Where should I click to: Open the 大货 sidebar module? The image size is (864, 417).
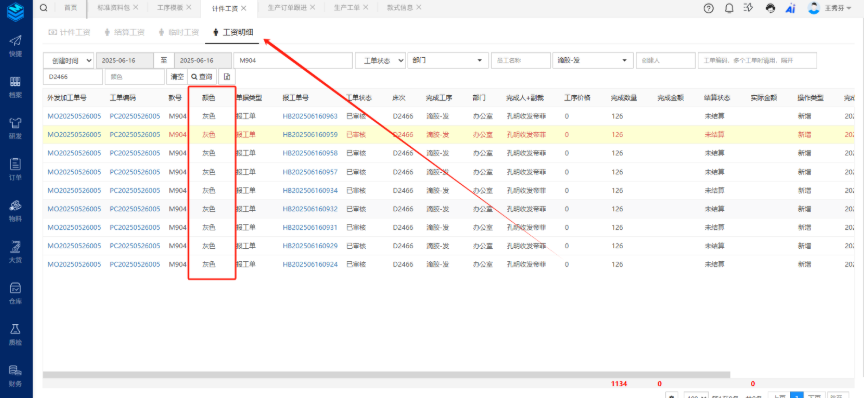pos(15,252)
